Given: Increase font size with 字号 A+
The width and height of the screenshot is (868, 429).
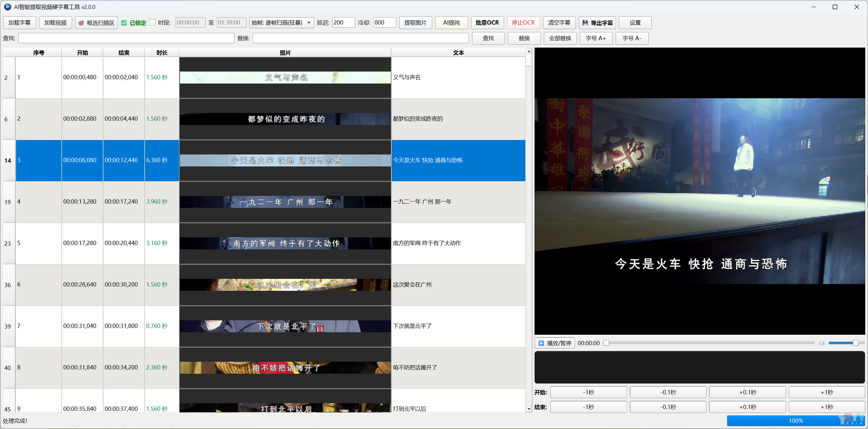Looking at the screenshot, I should (596, 38).
